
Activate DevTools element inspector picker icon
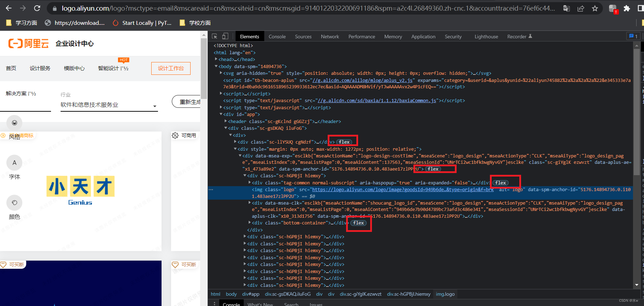coord(215,36)
